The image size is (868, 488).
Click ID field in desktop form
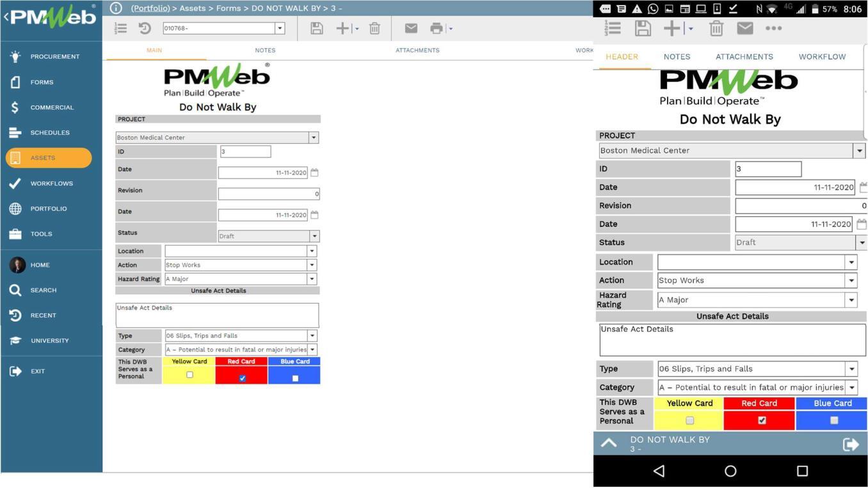(245, 152)
